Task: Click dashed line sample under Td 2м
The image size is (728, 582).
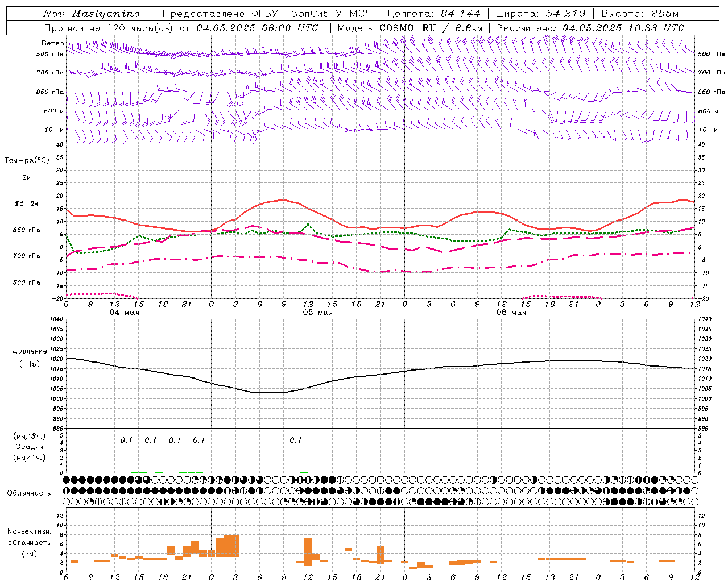Action: pyautogui.click(x=25, y=210)
